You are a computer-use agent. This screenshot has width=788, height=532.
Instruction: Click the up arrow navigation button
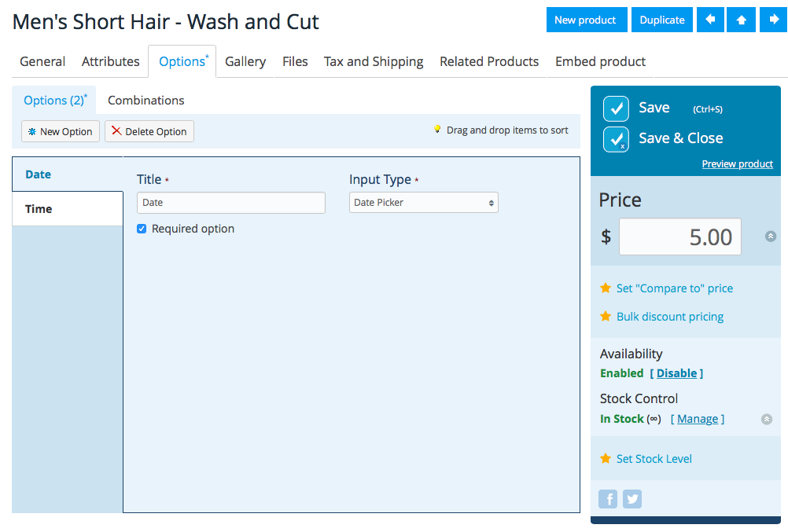click(742, 20)
